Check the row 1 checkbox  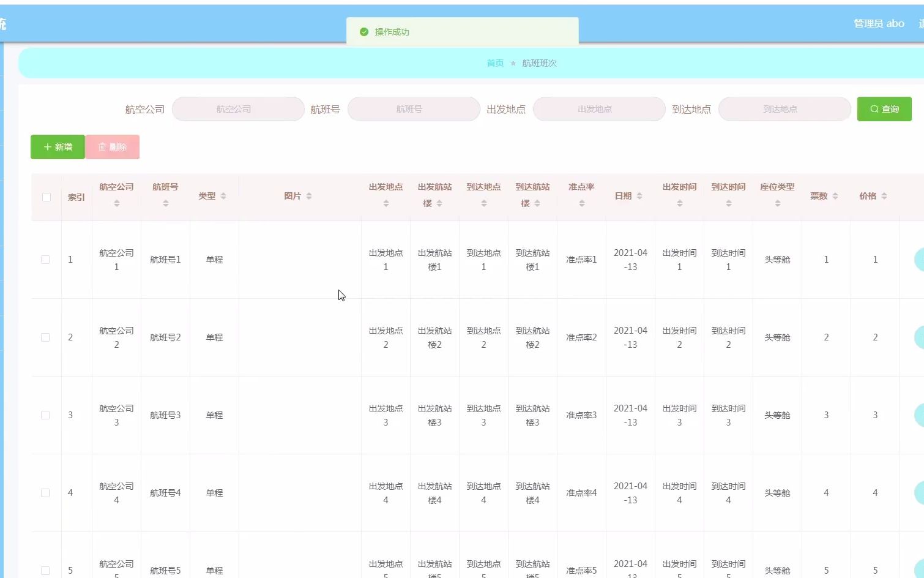tap(45, 260)
